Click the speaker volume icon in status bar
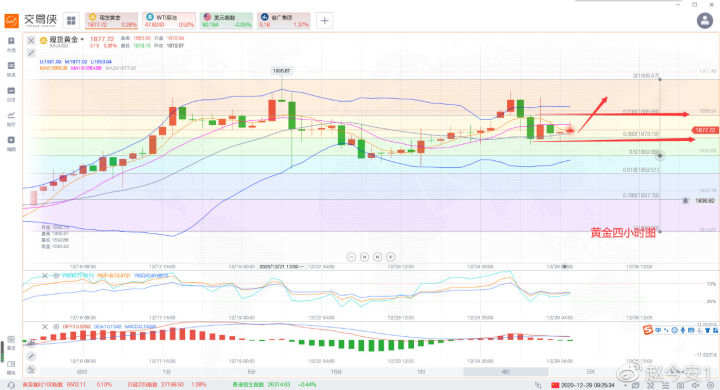 (x=696, y=385)
